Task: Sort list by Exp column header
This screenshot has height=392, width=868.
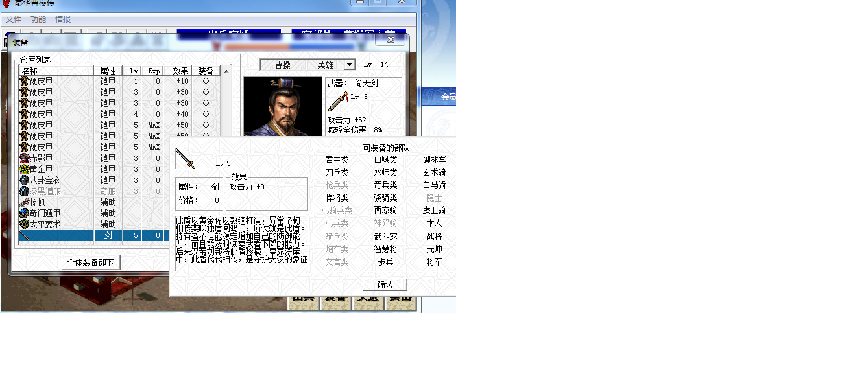Action: (154, 71)
